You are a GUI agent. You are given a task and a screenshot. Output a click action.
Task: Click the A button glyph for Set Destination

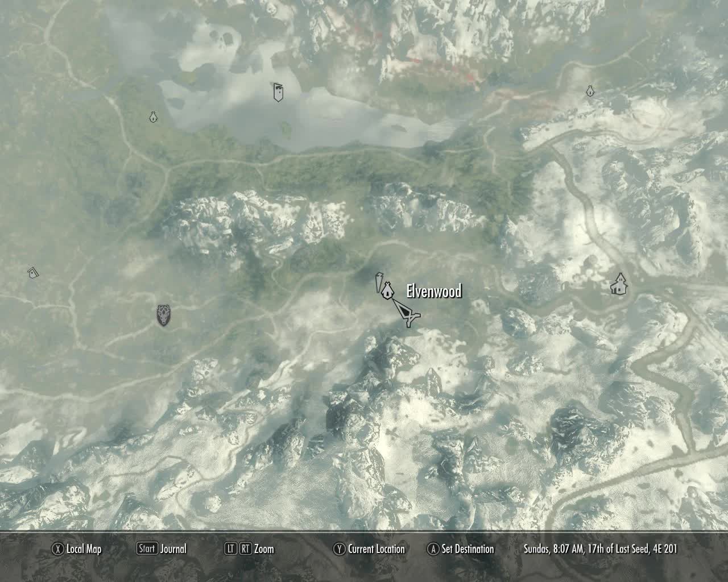tap(433, 549)
